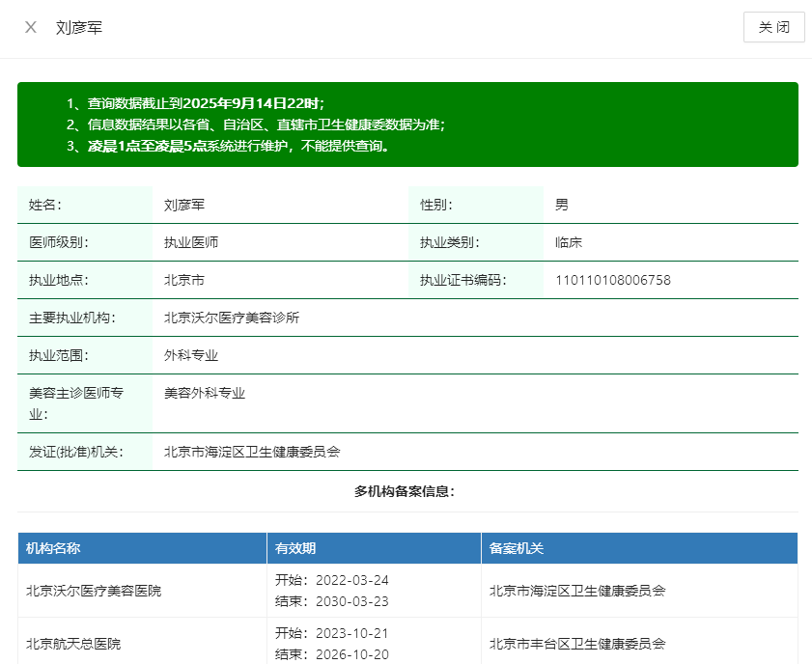Screen dimensions: 812x664
Task: Click the 机构名称 column header
Action: pos(53,548)
